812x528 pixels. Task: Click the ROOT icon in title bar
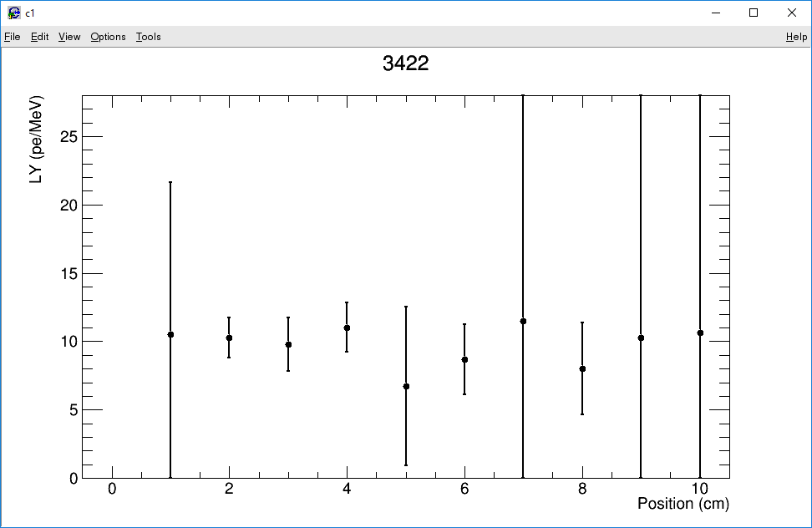click(x=14, y=13)
